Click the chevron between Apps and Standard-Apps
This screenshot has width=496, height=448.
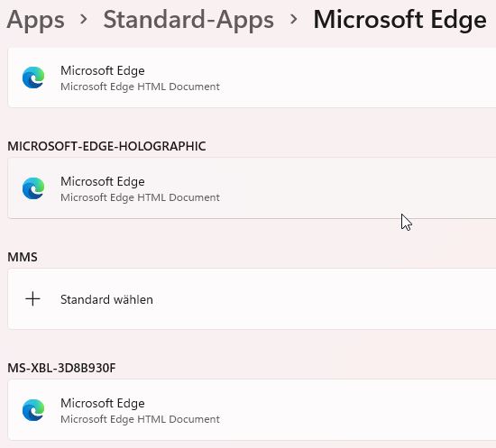[84, 19]
